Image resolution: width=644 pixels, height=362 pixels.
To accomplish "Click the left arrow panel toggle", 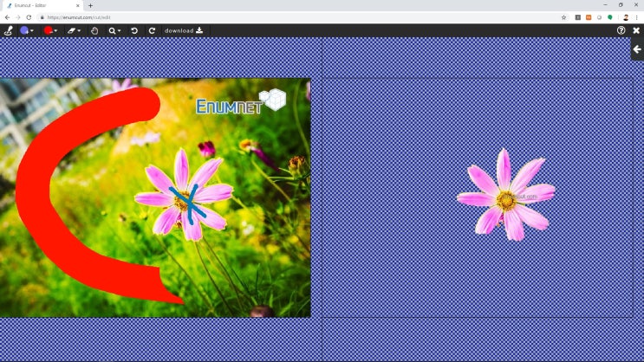I will pos(637,49).
